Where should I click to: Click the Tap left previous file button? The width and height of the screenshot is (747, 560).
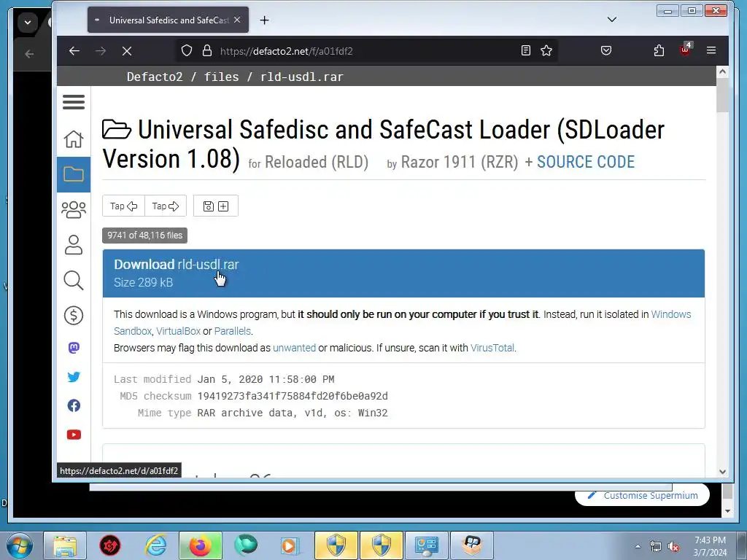pyautogui.click(x=123, y=206)
